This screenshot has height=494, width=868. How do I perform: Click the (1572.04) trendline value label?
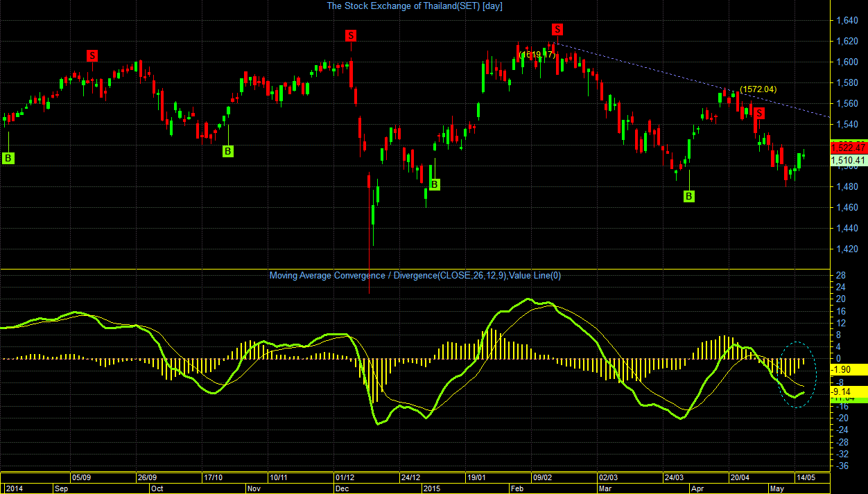coord(758,89)
